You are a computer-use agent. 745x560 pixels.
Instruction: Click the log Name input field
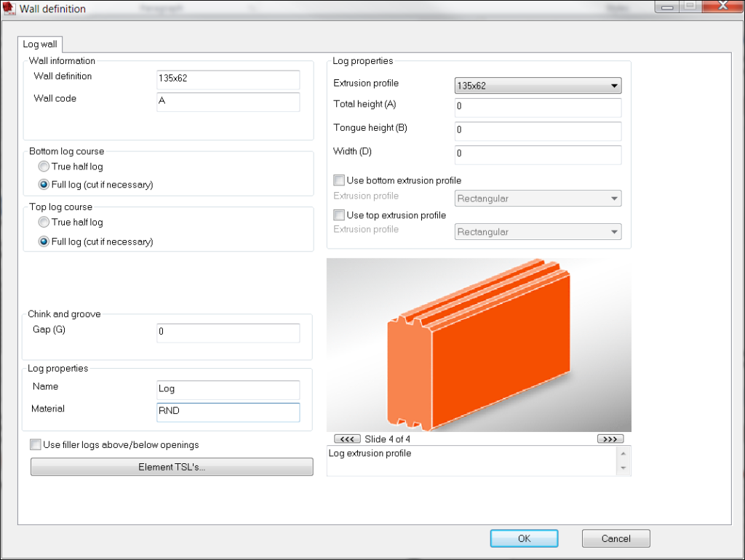click(x=228, y=390)
